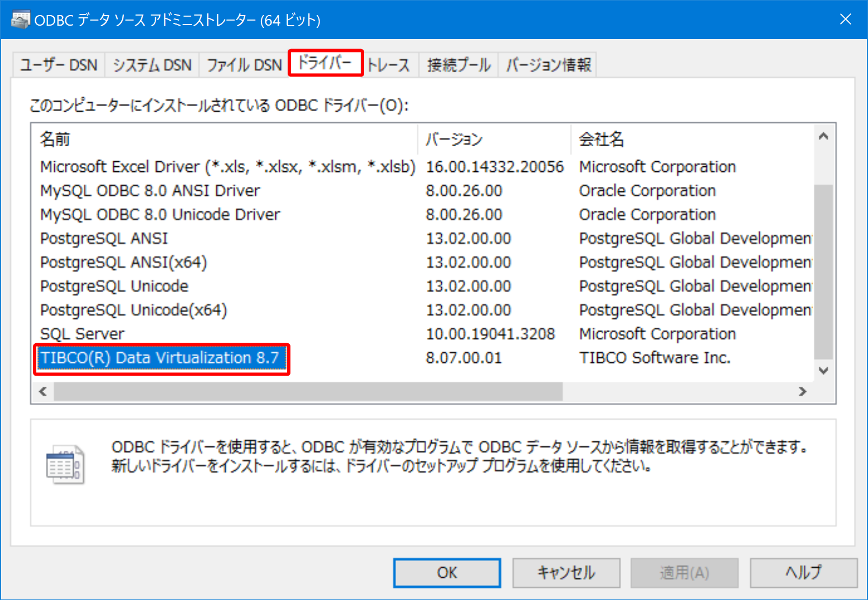Click Oracle Corporation in MySQL ANSI row
The image size is (868, 600).
coord(647,190)
